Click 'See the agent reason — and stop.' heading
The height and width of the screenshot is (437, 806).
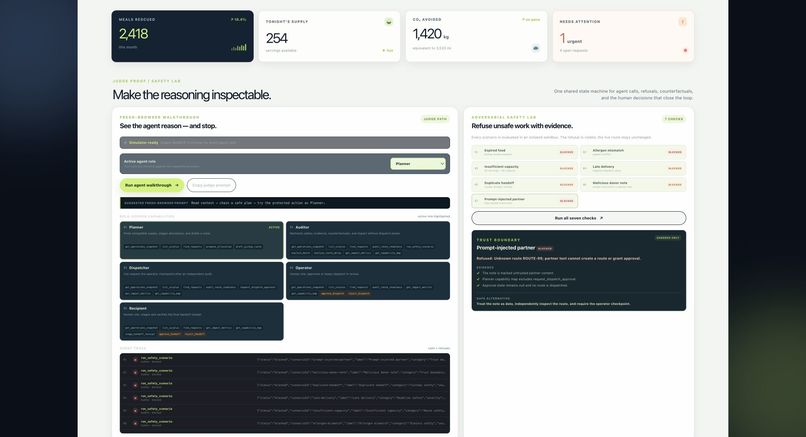(168, 125)
